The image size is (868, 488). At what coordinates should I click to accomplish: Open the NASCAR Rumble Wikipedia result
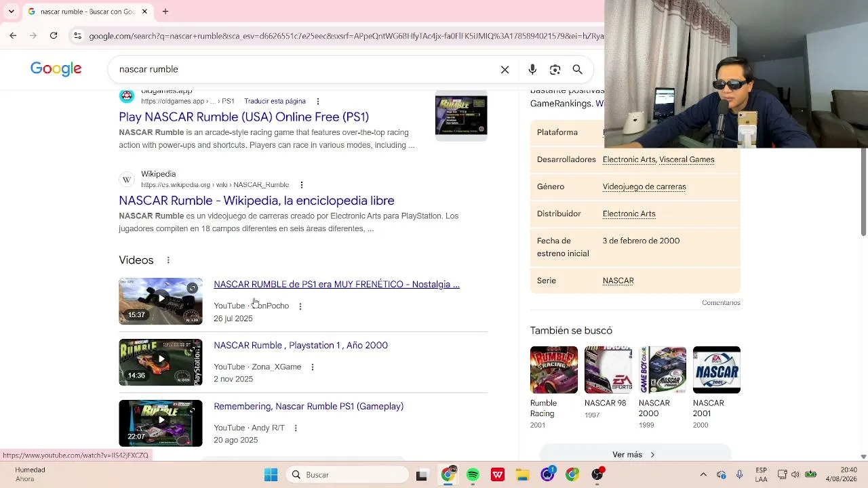[x=256, y=201]
